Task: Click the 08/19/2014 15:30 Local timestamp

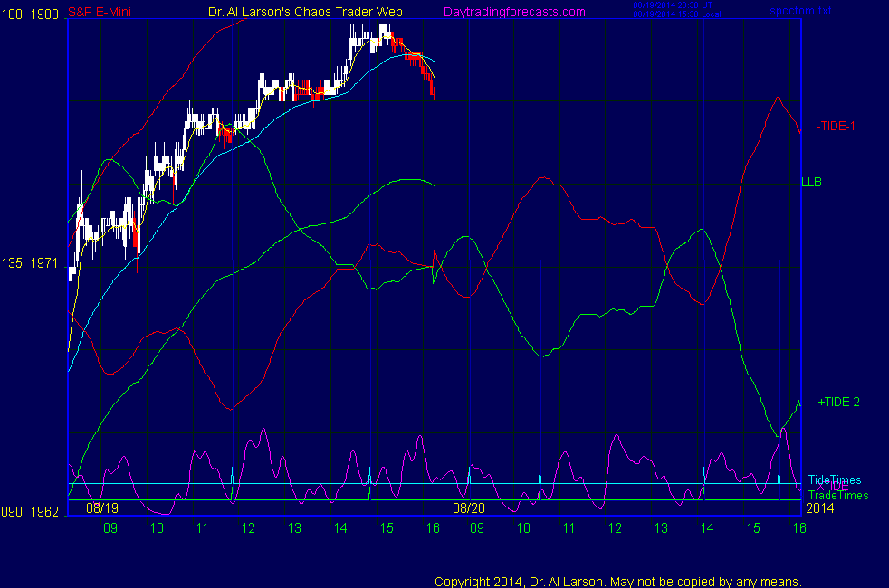Action: click(x=677, y=14)
